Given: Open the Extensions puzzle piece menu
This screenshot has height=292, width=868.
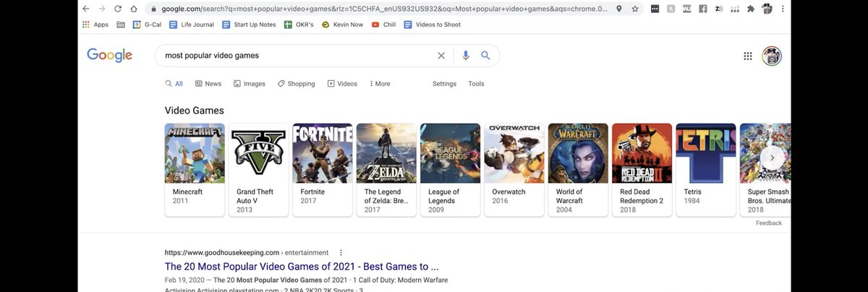Looking at the screenshot, I should click(x=750, y=9).
